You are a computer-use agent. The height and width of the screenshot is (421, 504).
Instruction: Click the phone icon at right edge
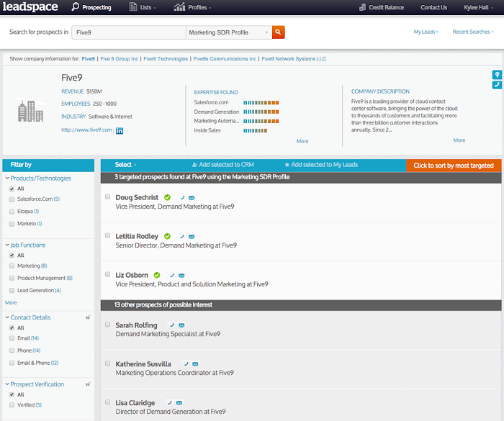pos(497,85)
